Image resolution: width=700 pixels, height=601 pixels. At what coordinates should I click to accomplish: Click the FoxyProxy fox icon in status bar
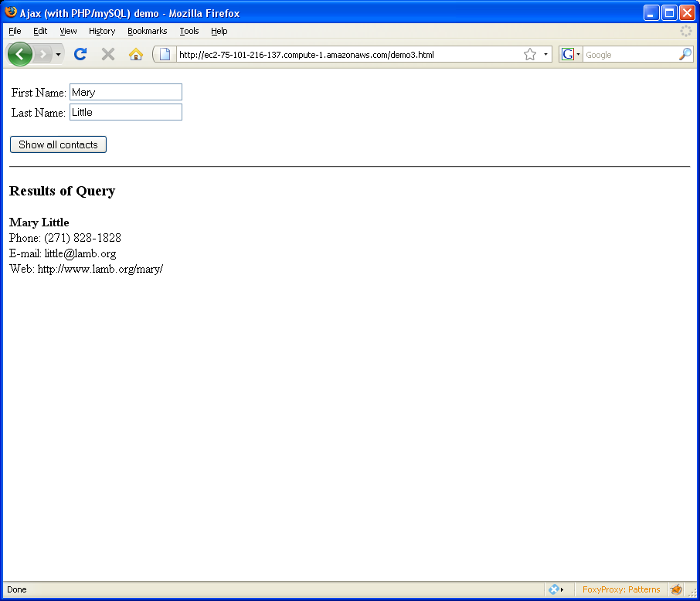[676, 589]
